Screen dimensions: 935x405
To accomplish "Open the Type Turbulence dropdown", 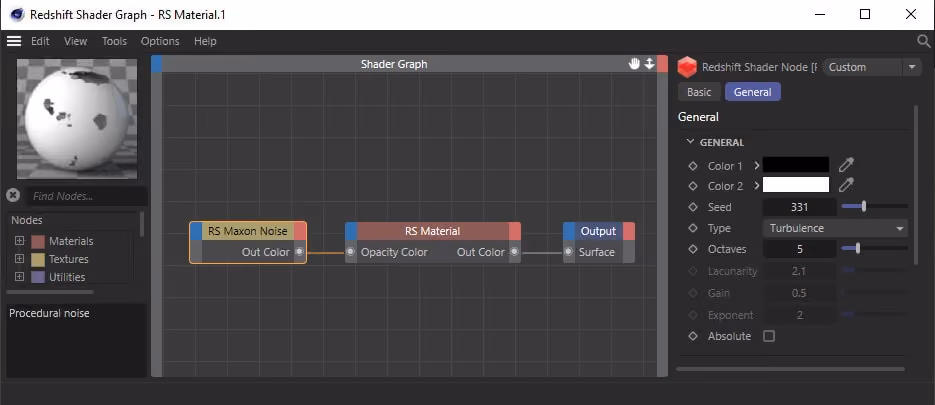I will point(835,228).
